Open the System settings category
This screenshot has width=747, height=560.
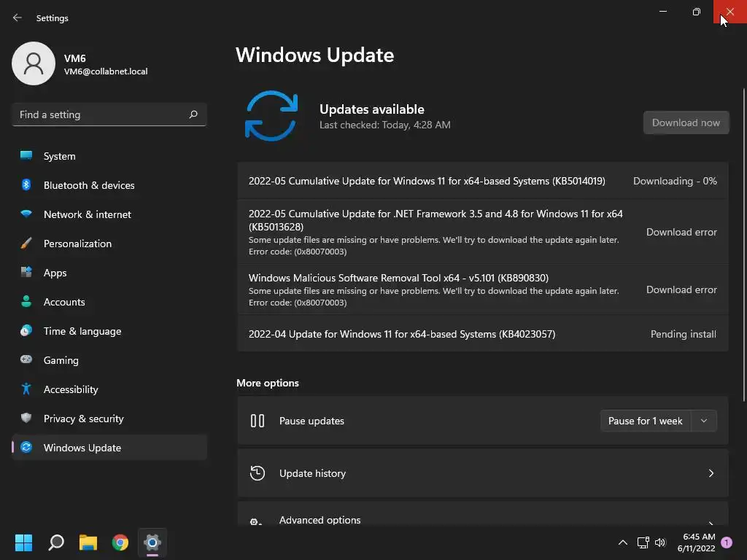point(109,156)
